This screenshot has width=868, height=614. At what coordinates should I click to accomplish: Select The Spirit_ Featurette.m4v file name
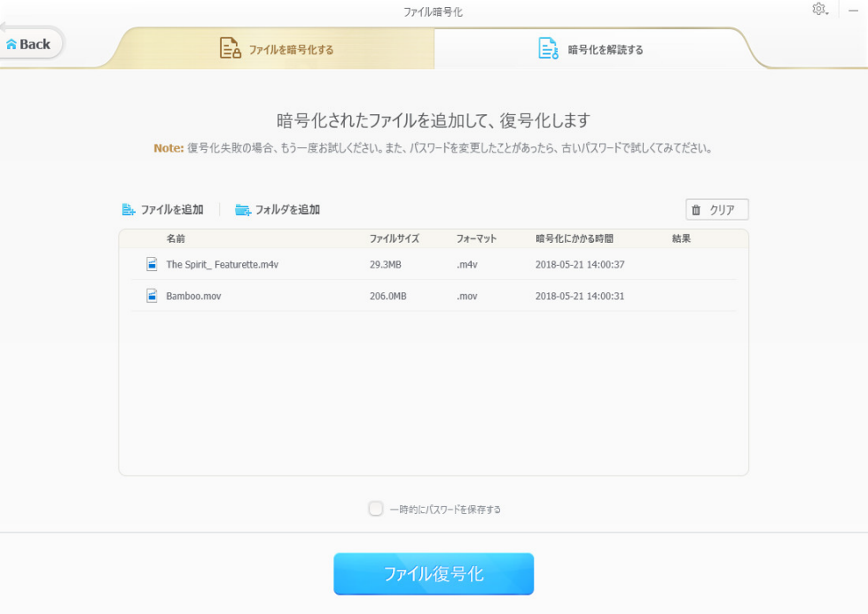pyautogui.click(x=222, y=264)
